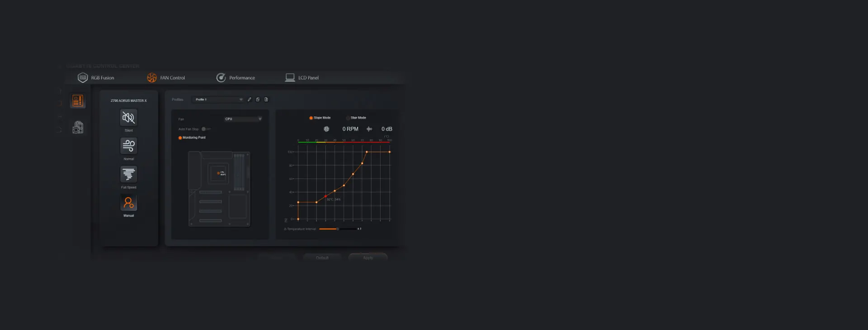This screenshot has height=330, width=868.
Task: Click the CPU sensor point on motherboard diagram
Action: tap(218, 173)
